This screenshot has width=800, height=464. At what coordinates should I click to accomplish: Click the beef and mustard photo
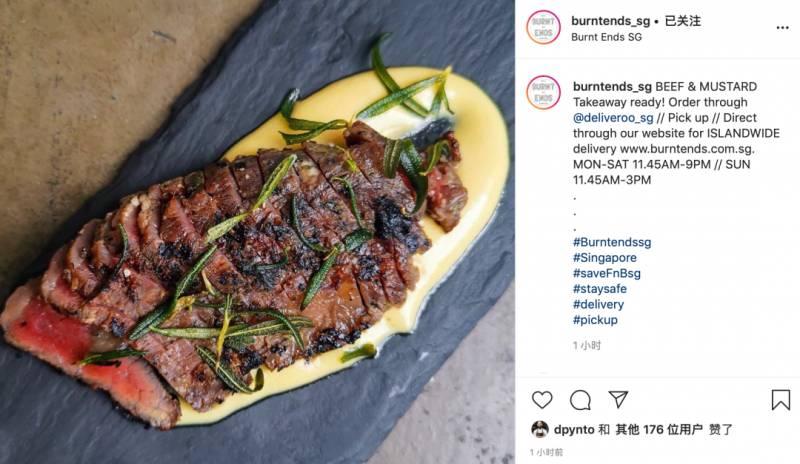pos(257,232)
